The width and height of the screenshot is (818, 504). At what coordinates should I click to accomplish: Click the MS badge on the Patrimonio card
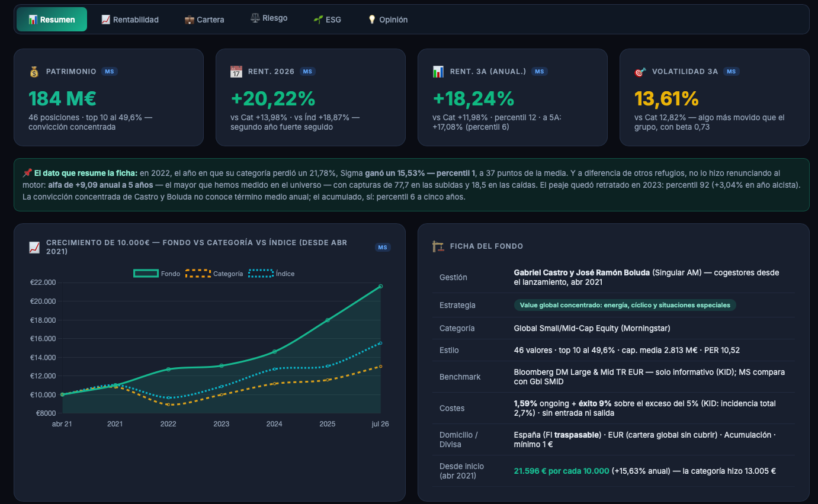(x=109, y=72)
